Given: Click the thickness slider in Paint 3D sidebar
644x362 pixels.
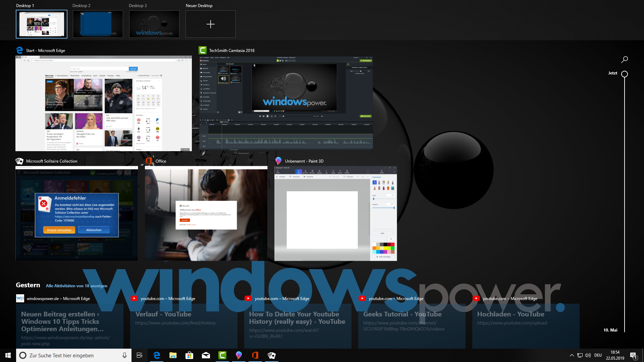Looking at the screenshot, I should click(383, 199).
